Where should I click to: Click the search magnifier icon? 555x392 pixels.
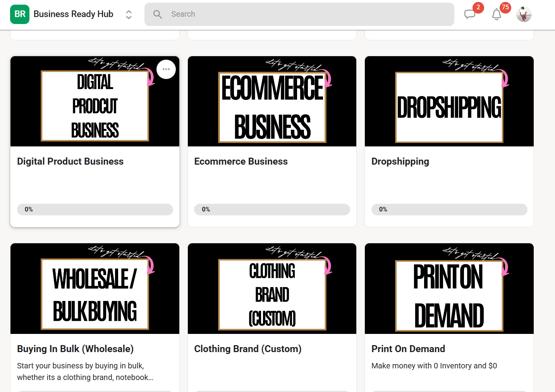click(x=157, y=14)
